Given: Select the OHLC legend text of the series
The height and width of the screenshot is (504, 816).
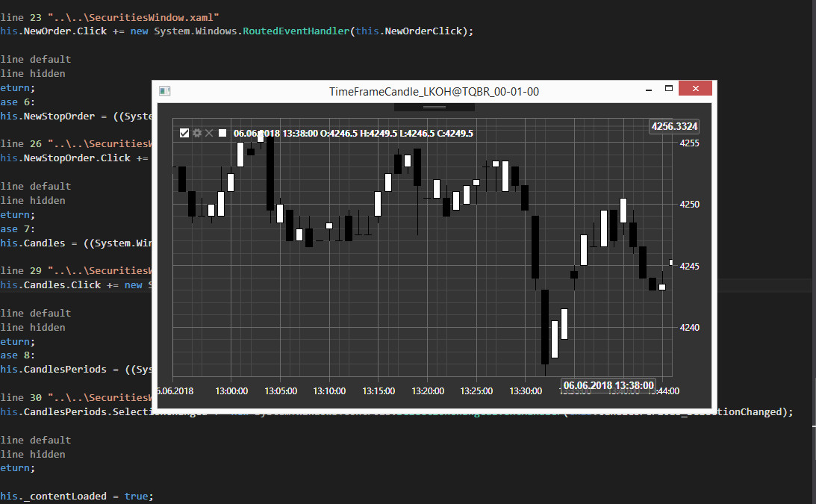Looking at the screenshot, I should pyautogui.click(x=353, y=134).
